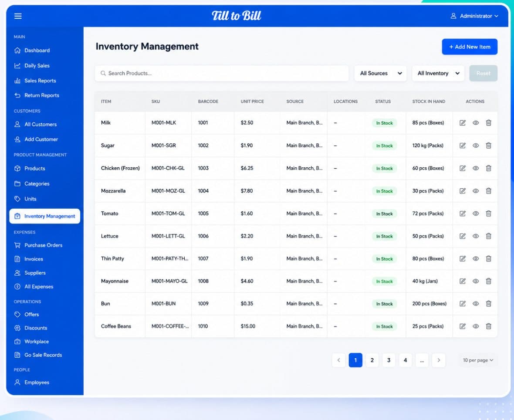Click eye icon in Tomato row
This screenshot has width=514, height=420.
point(476,213)
